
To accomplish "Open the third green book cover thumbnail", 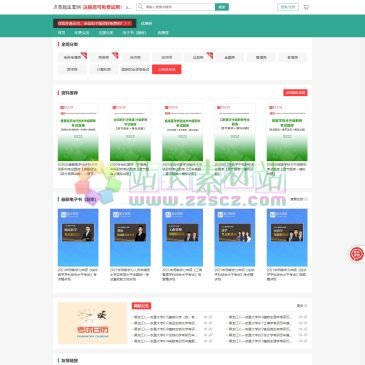I will pyautogui.click(x=182, y=132).
